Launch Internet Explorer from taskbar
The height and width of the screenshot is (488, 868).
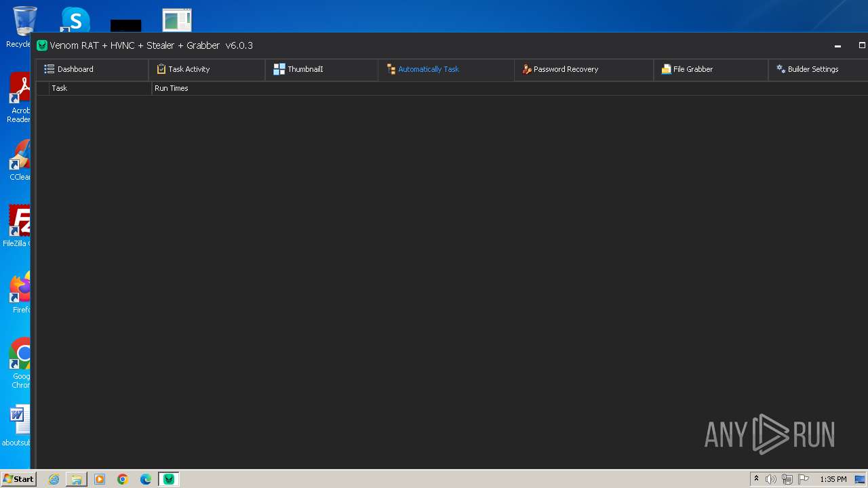pyautogui.click(x=54, y=479)
